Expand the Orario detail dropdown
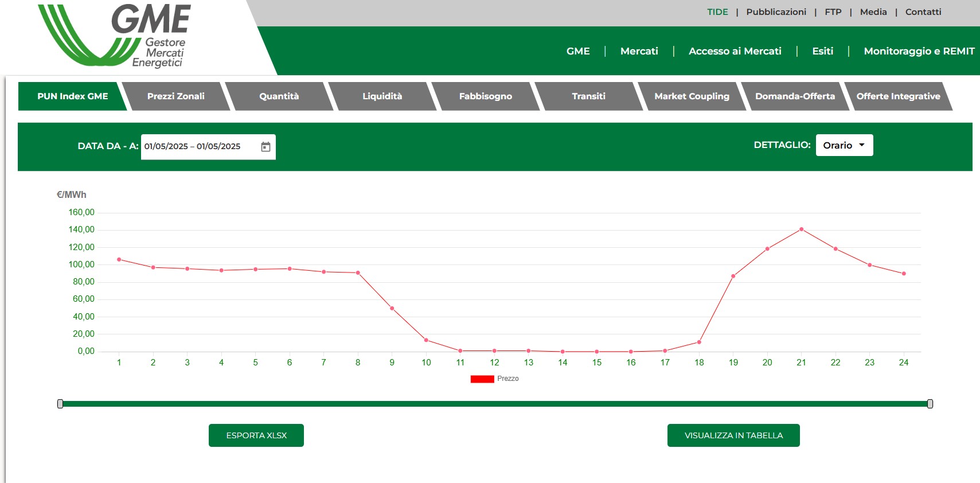980x483 pixels. pyautogui.click(x=844, y=146)
